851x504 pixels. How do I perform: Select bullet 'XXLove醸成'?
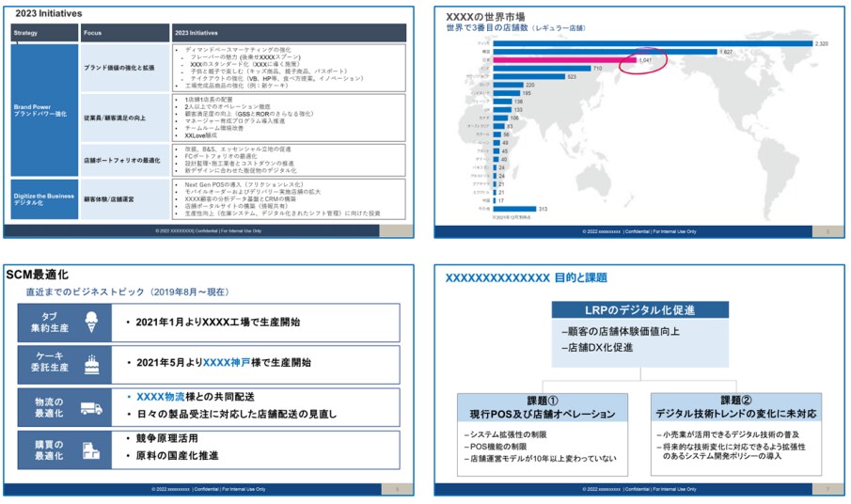[x=200, y=135]
